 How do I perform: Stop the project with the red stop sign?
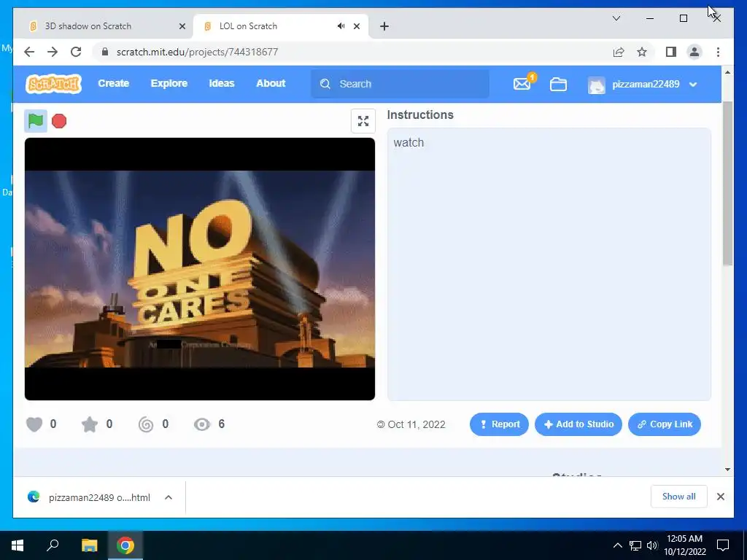(x=59, y=121)
